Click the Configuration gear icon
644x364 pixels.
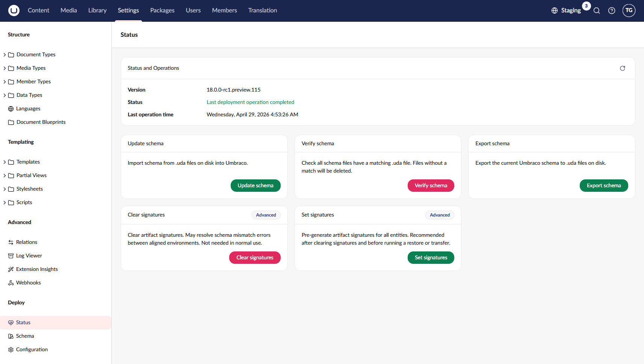[11, 350]
